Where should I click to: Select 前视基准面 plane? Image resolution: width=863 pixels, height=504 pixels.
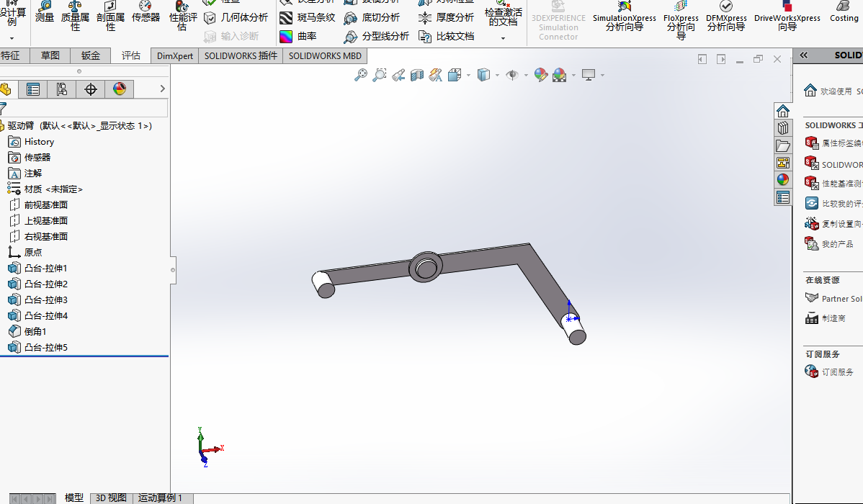tap(45, 204)
